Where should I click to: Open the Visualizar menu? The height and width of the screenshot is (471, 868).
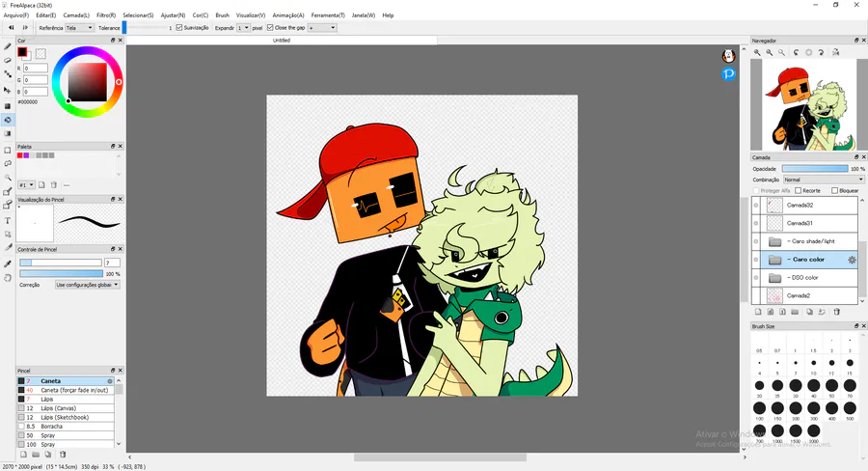[251, 15]
